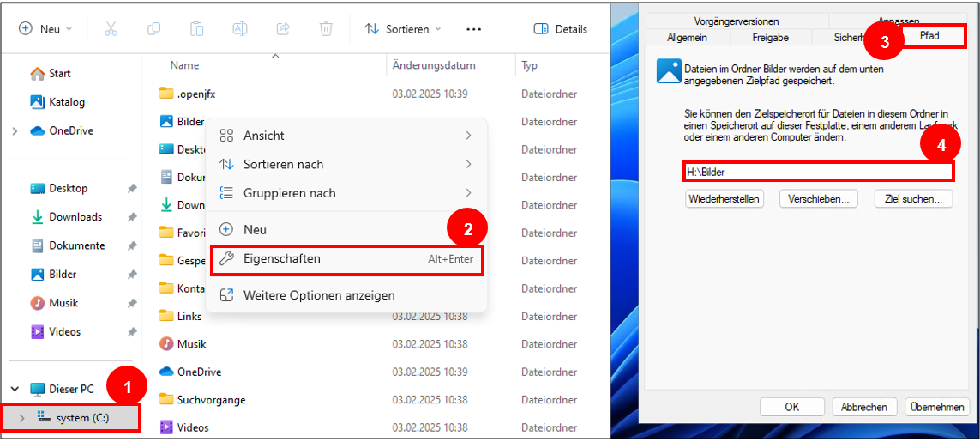Image resolution: width=980 pixels, height=442 pixels.
Task: Click the Neu button in the toolbar
Action: click(45, 29)
